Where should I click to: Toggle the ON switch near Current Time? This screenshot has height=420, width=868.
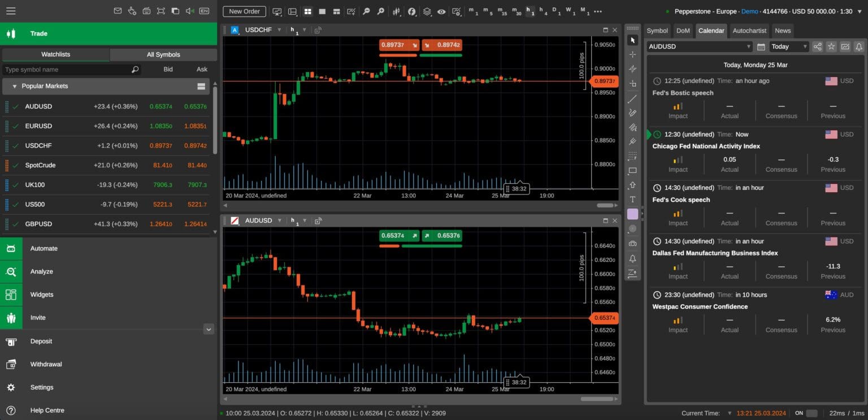click(812, 413)
